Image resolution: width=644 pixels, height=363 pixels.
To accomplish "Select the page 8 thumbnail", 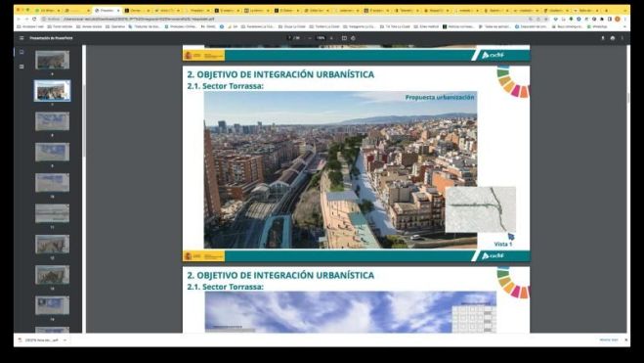I will click(52, 121).
